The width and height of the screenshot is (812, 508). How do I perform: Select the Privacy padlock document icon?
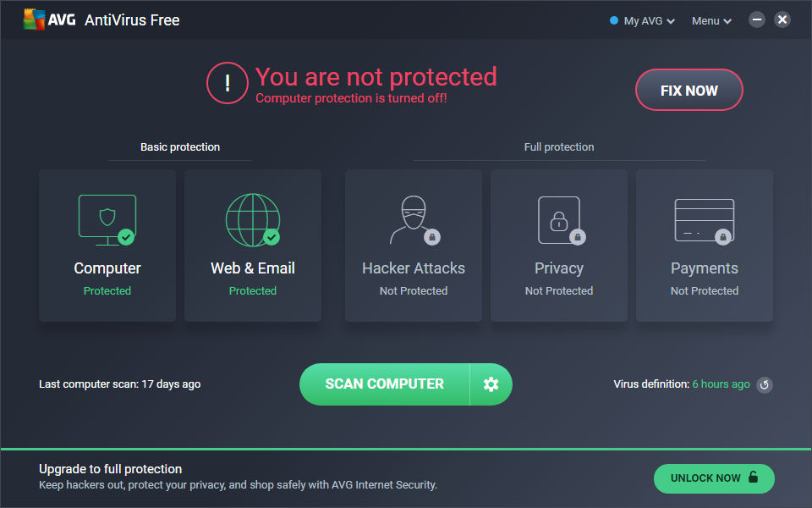tap(561, 220)
